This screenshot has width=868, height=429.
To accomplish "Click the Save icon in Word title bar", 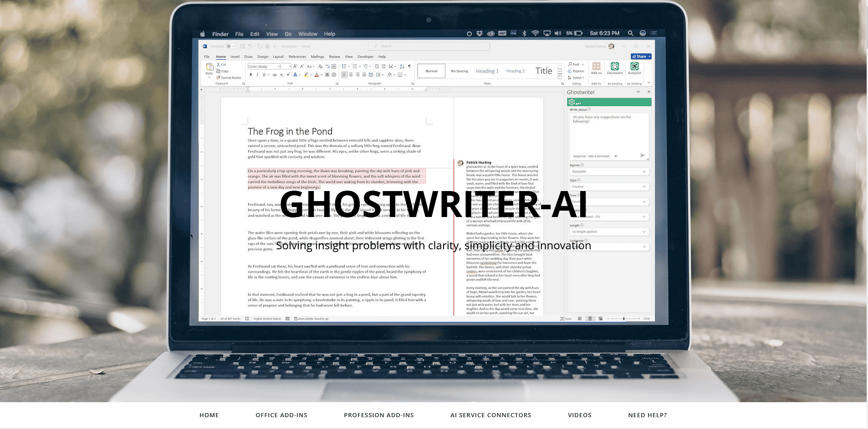I will 243,46.
